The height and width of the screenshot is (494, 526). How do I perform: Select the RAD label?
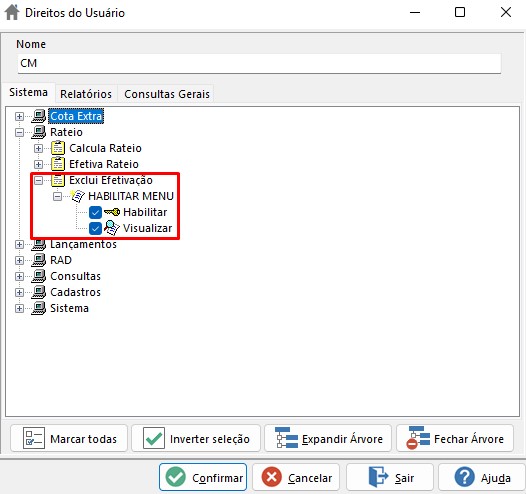point(61,260)
